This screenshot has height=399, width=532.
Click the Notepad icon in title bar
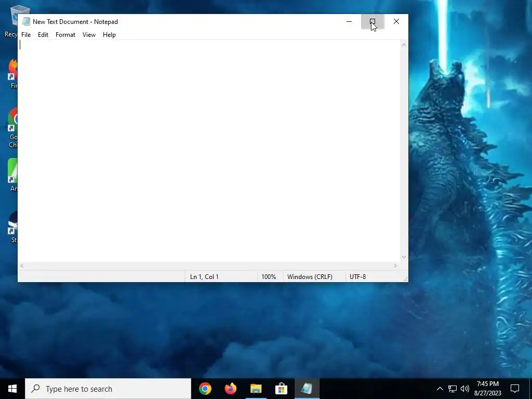(26, 21)
